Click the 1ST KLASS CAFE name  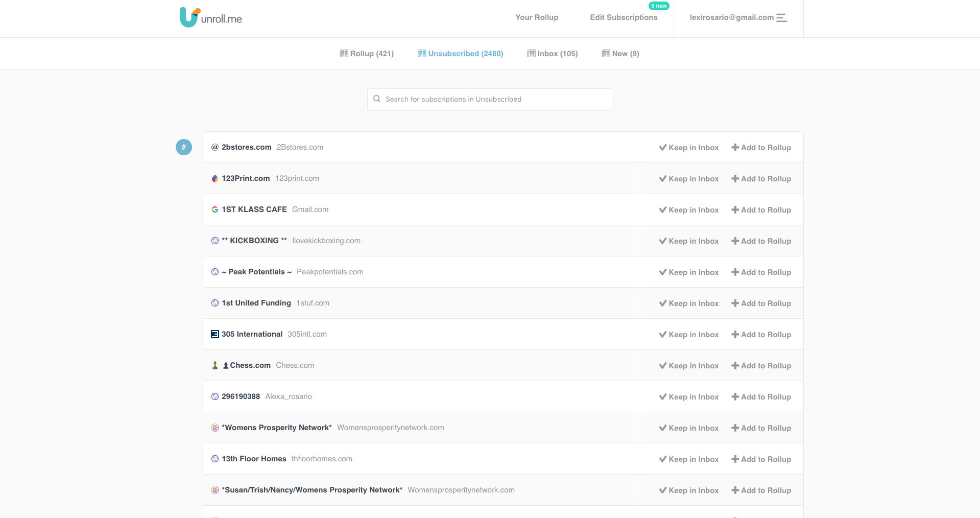click(x=254, y=209)
